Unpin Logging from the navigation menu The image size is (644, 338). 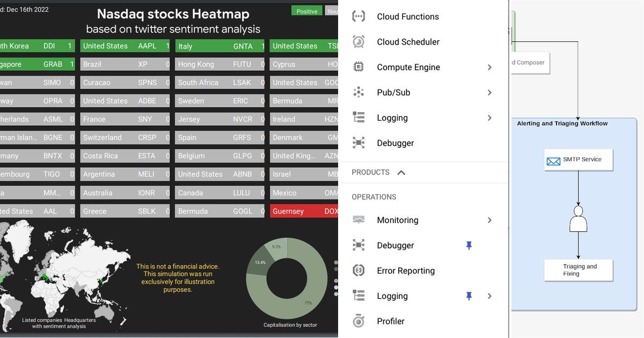click(x=469, y=296)
